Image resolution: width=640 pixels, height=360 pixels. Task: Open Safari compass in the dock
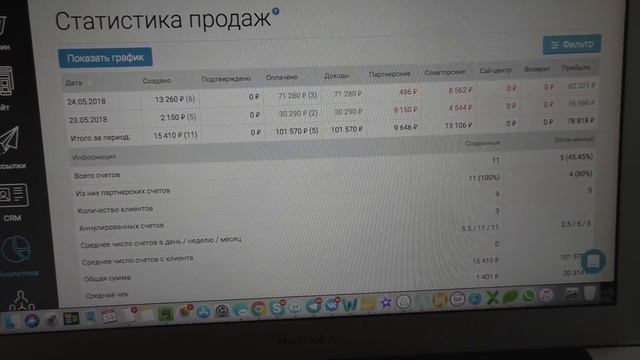475,299
